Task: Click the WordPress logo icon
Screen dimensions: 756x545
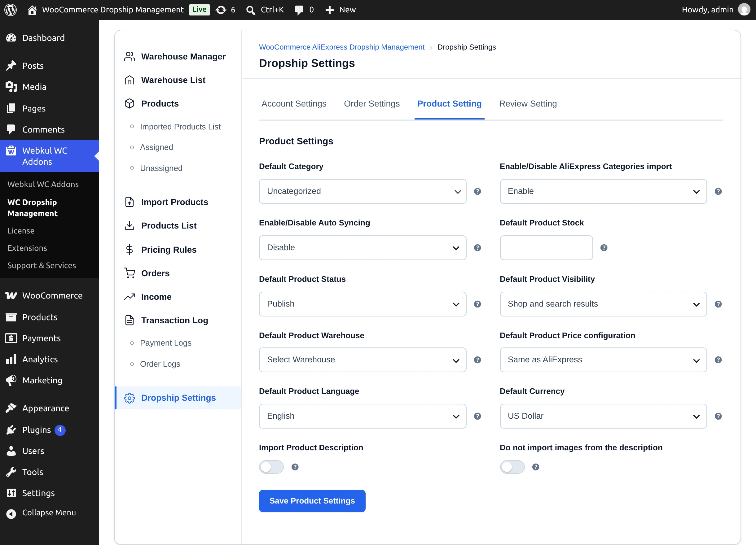Action: (10, 10)
